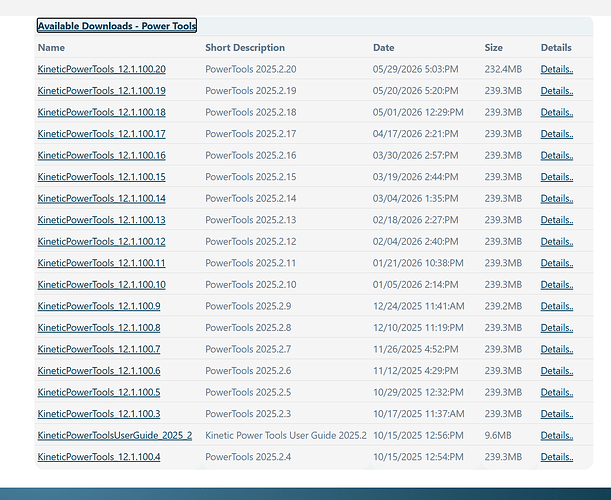Open Details for PowerTools 2025.2.18
The image size is (611, 500).
click(557, 112)
